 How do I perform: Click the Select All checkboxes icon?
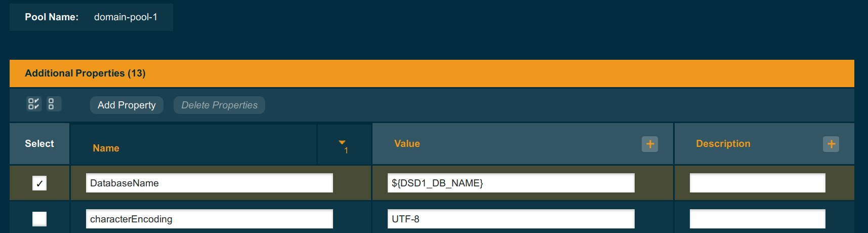click(x=33, y=104)
